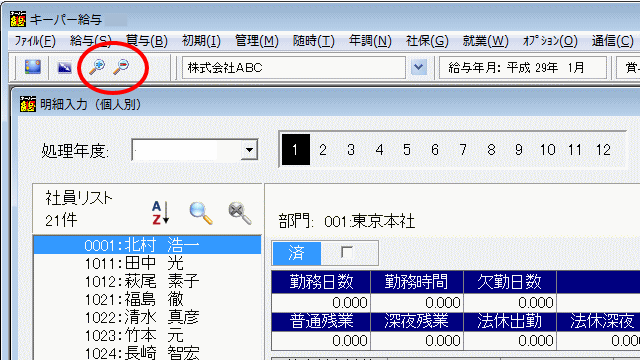
Task: Select month 12 in month selector
Action: click(x=603, y=150)
